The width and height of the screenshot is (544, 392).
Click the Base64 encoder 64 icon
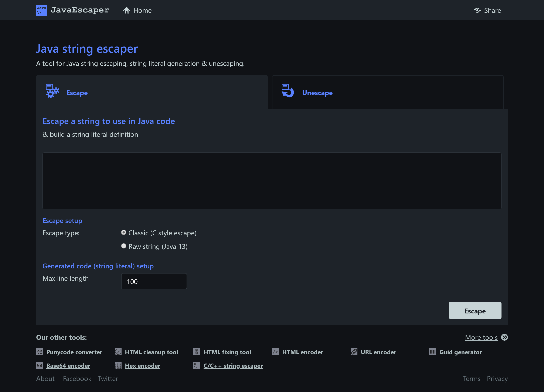coord(40,366)
